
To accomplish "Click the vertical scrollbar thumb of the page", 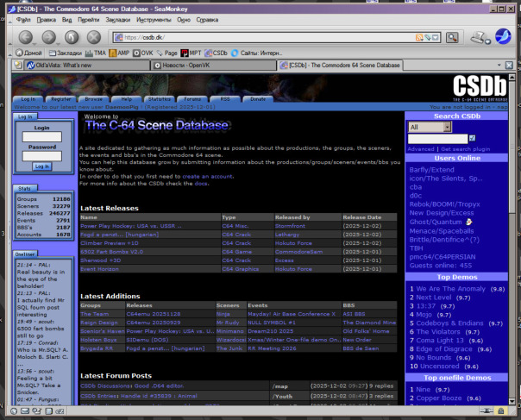I will pos(512,149).
